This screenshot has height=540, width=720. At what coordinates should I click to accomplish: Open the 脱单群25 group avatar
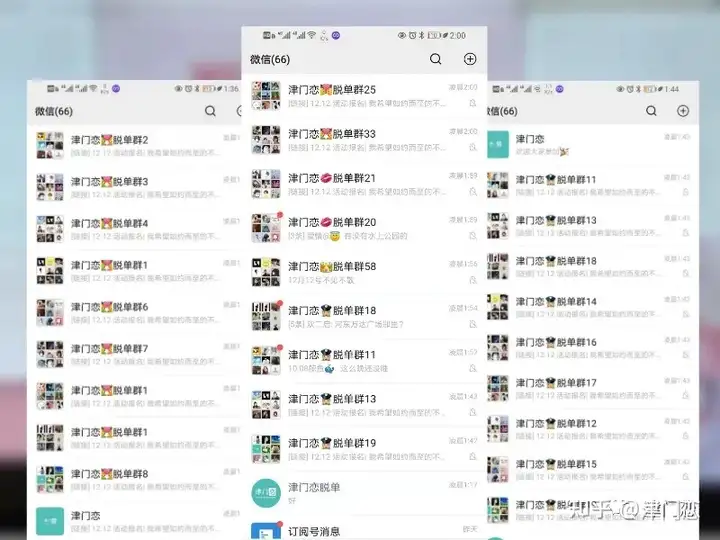point(266,96)
